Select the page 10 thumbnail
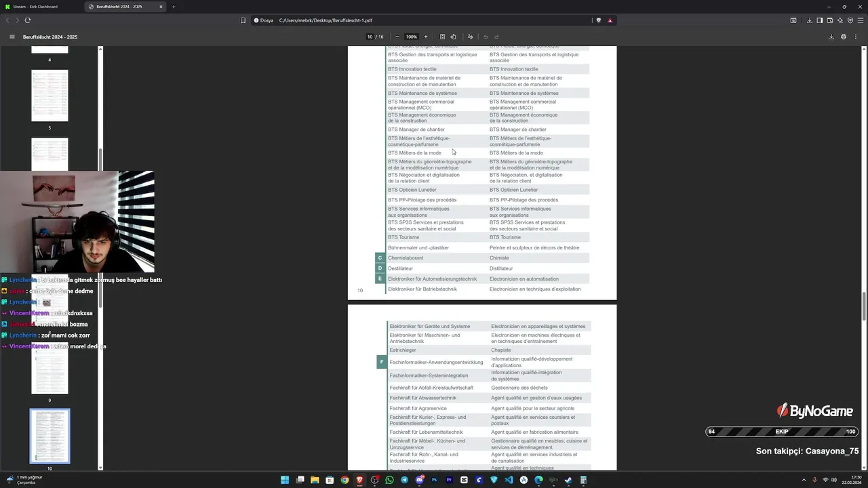 50,436
